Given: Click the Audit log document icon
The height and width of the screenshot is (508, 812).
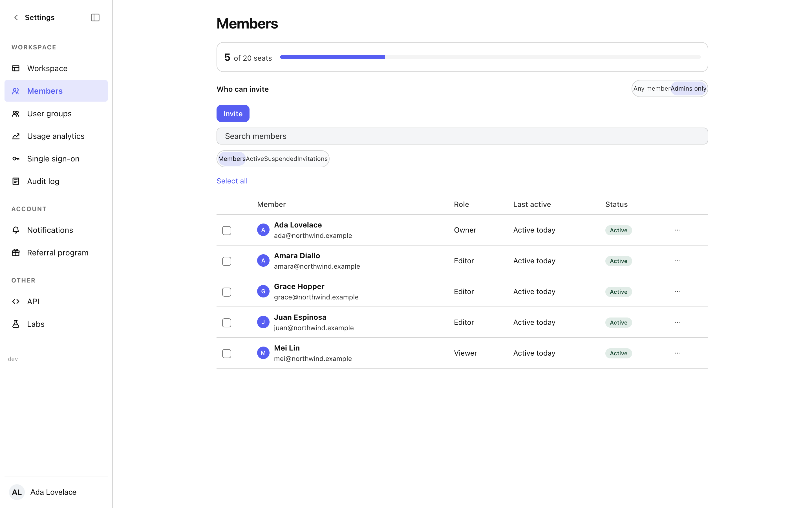Looking at the screenshot, I should tap(16, 181).
